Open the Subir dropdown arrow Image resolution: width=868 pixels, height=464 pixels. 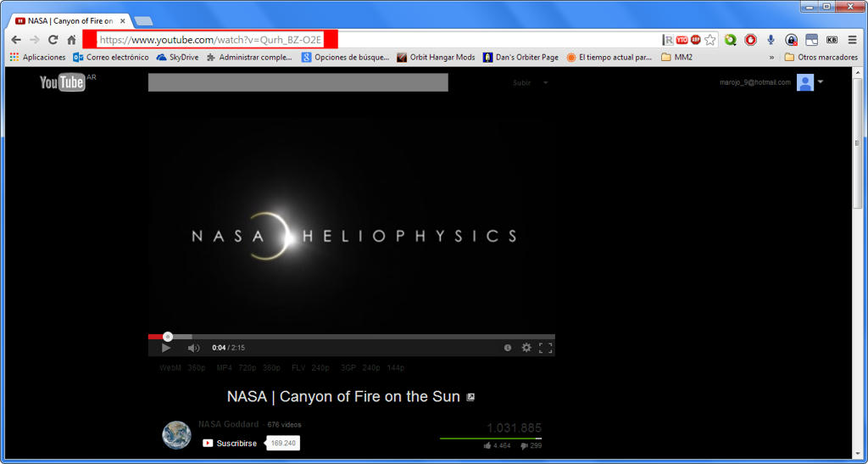point(545,82)
